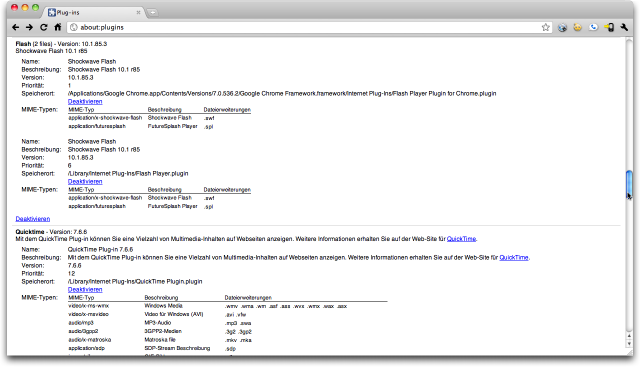Click 'Windows Media' description cell

click(x=164, y=306)
